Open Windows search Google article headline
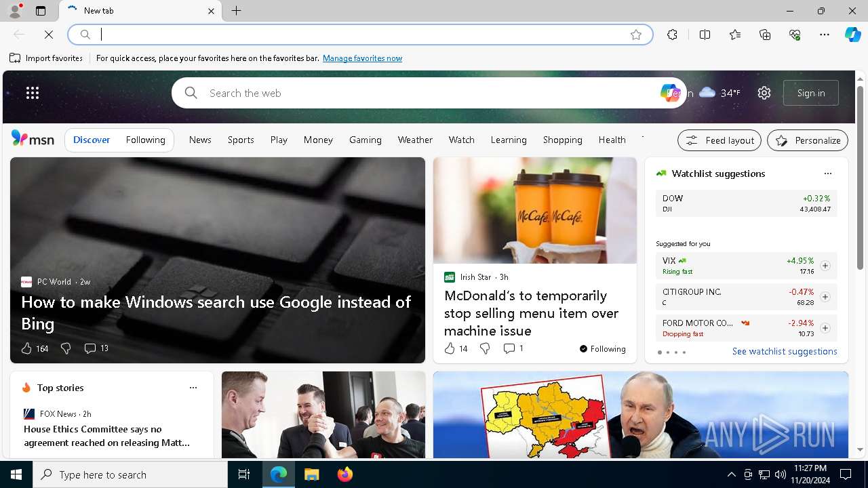 (216, 312)
